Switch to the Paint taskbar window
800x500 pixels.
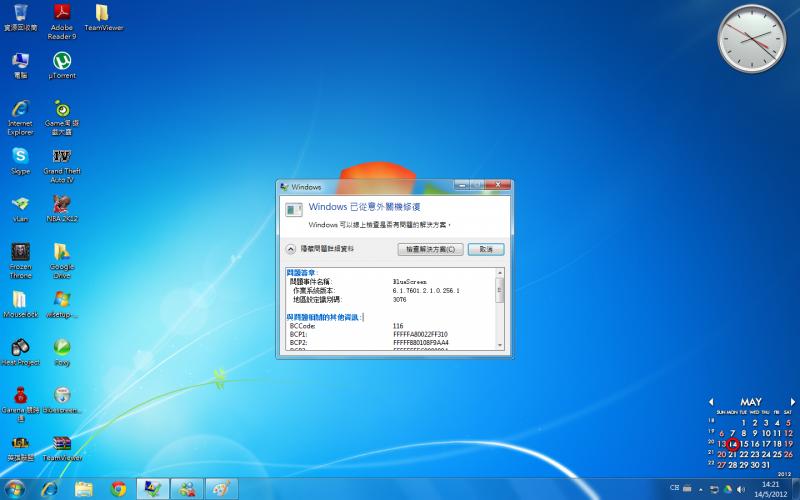(x=221, y=489)
